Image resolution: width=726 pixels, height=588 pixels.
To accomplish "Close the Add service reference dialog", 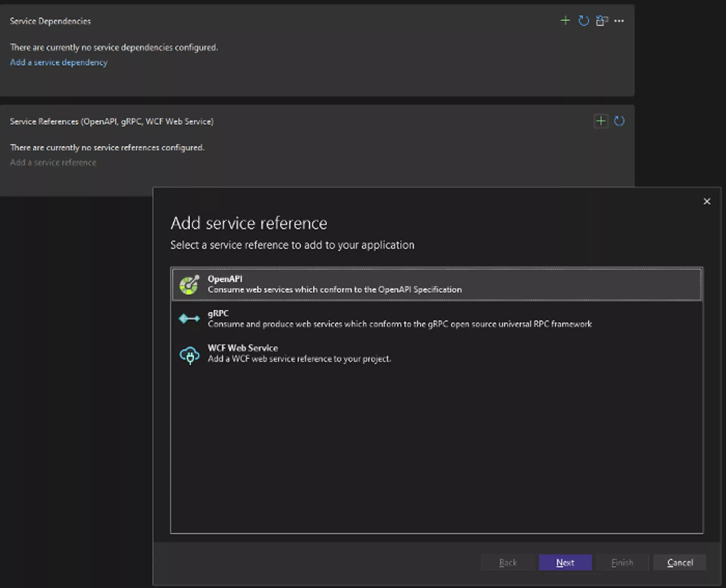I will [x=707, y=201].
